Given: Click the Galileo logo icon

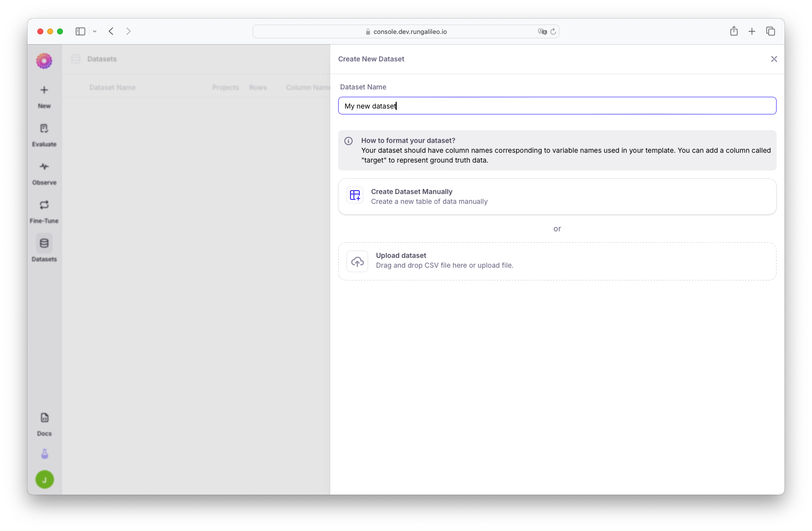Looking at the screenshot, I should pyautogui.click(x=44, y=61).
